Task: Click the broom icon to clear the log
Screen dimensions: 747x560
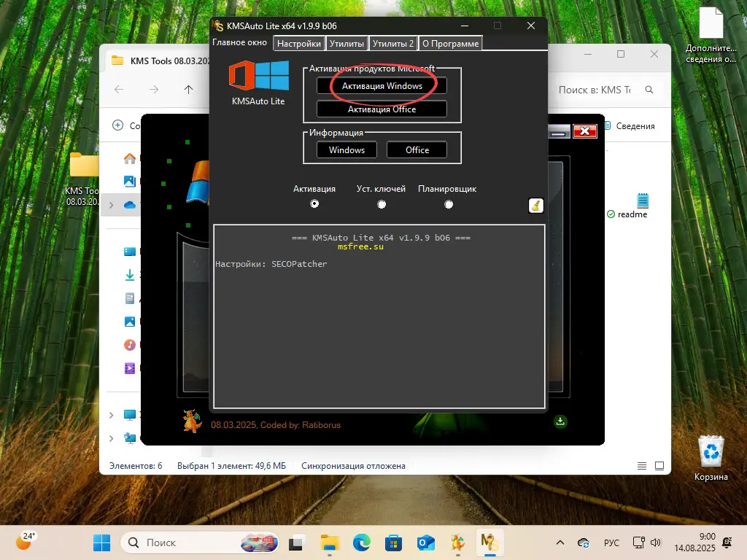Action: coord(535,206)
